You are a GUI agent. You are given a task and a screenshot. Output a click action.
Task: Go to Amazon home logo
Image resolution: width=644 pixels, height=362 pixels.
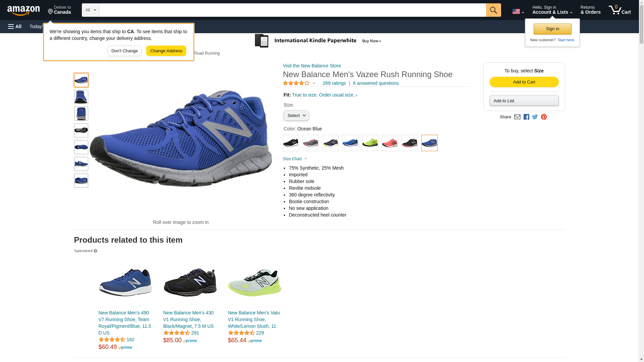23,10
